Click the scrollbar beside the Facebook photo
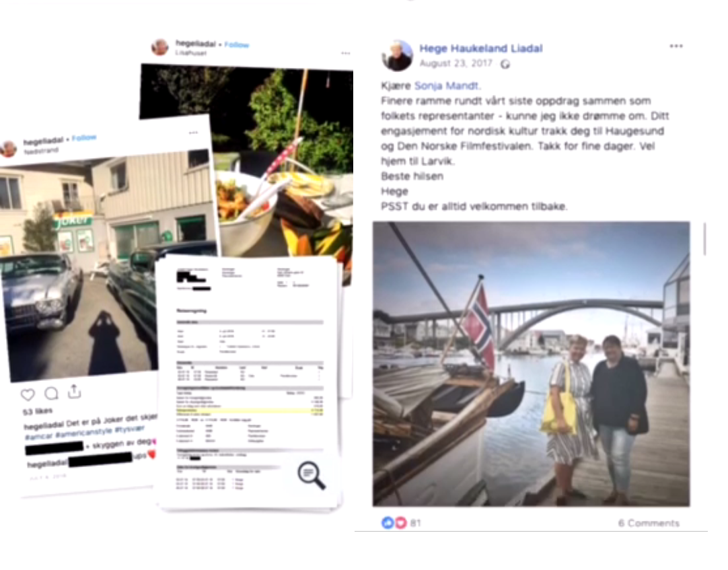This screenshot has height=570, width=728. [704, 239]
